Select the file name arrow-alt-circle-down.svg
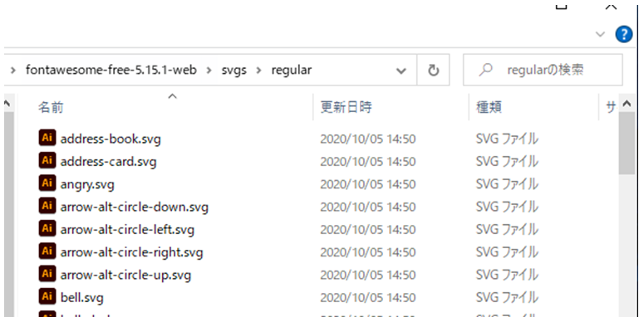 tap(135, 207)
